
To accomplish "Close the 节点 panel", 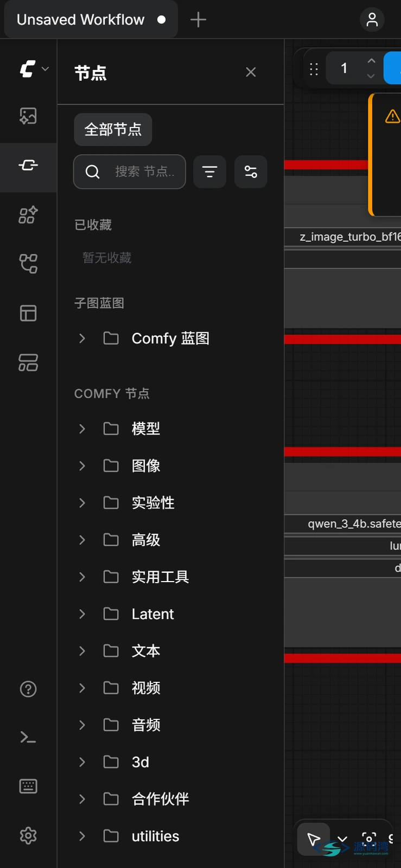I will [x=251, y=72].
